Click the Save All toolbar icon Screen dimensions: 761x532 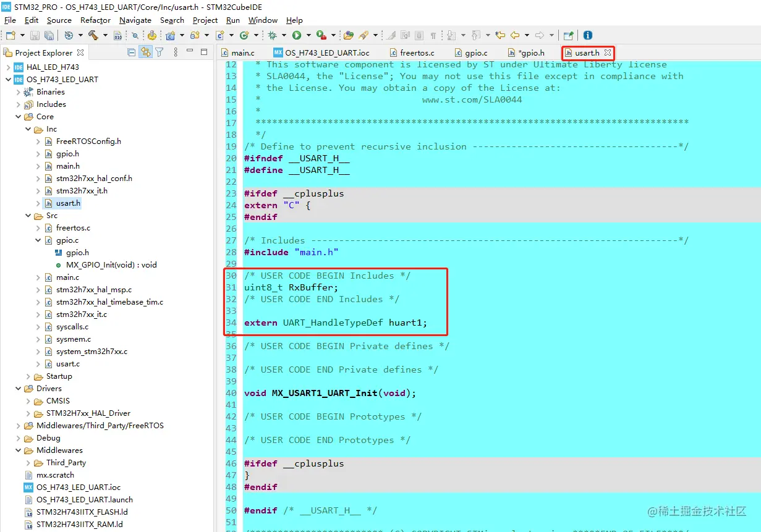coord(49,35)
